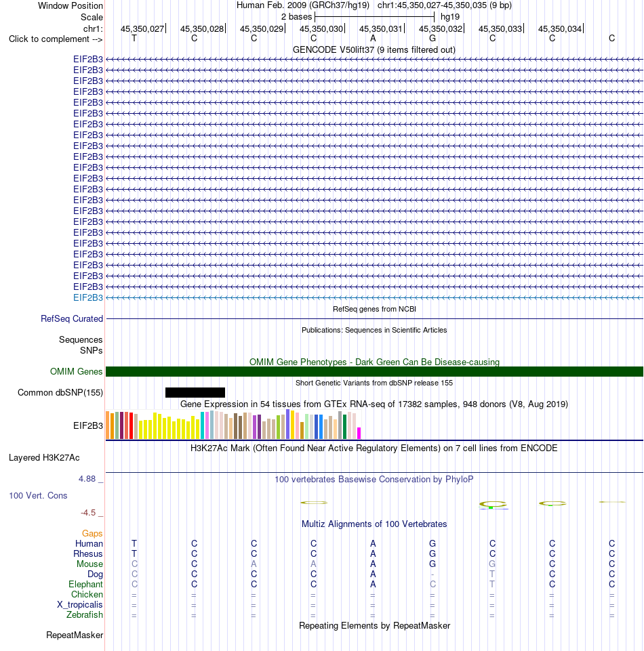Click the Dog alignment row label
The width and height of the screenshot is (644, 651).
pos(95,574)
